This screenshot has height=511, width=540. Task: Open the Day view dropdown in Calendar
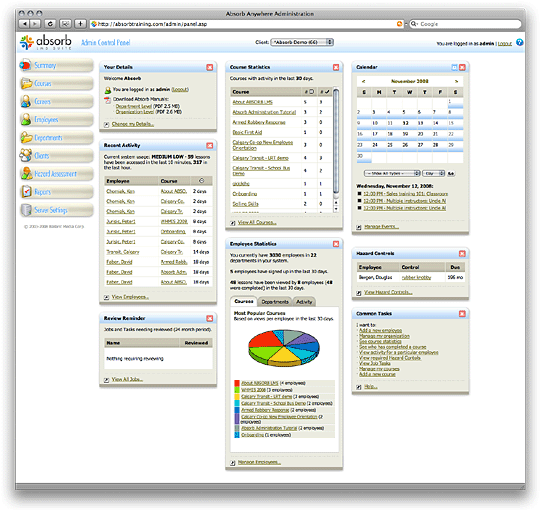pos(434,173)
